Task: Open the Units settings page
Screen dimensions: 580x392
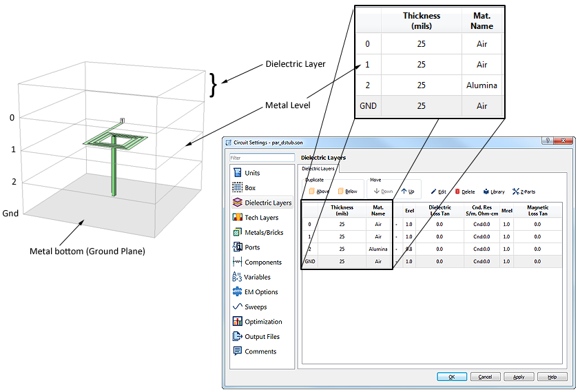Action: (x=252, y=173)
